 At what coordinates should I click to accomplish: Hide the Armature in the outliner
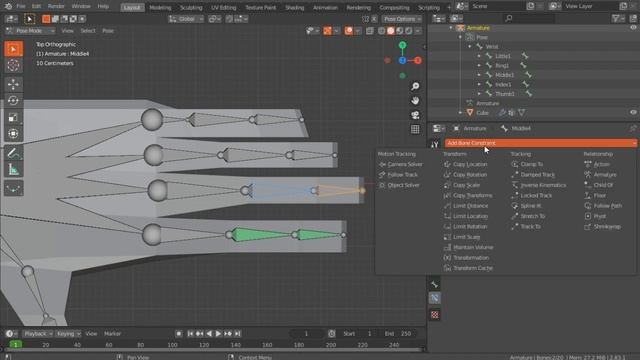[x=633, y=28]
